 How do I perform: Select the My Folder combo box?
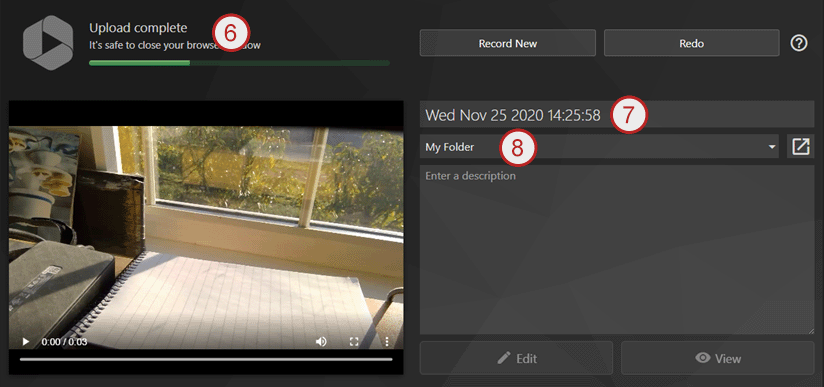[600, 147]
